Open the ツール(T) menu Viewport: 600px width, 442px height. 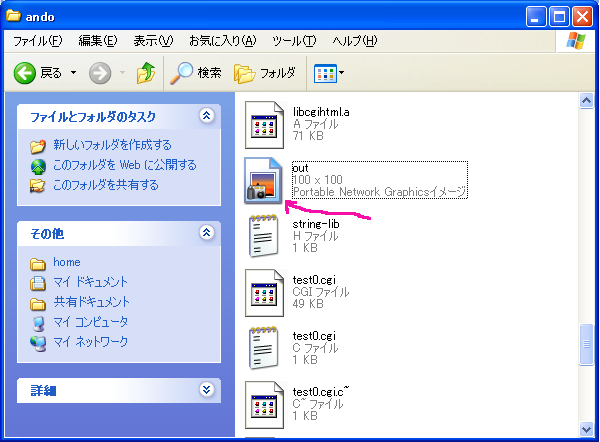coord(294,41)
